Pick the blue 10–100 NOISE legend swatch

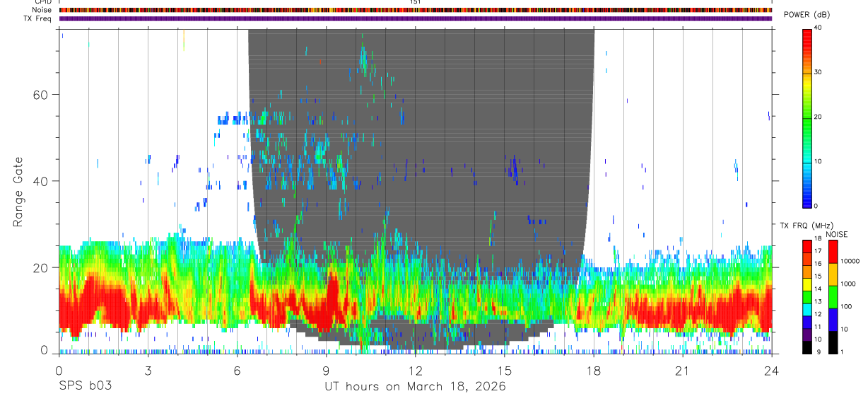(x=833, y=320)
